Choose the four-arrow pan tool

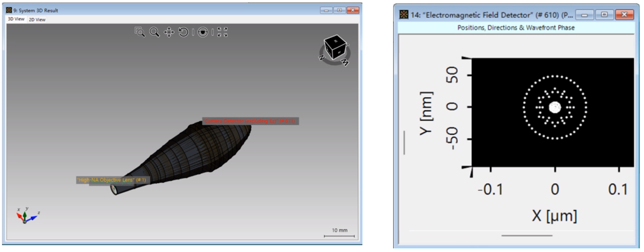[169, 32]
